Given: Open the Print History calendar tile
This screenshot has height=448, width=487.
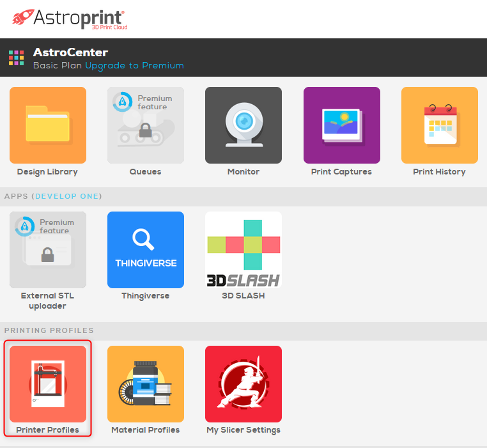Looking at the screenshot, I should pyautogui.click(x=440, y=125).
